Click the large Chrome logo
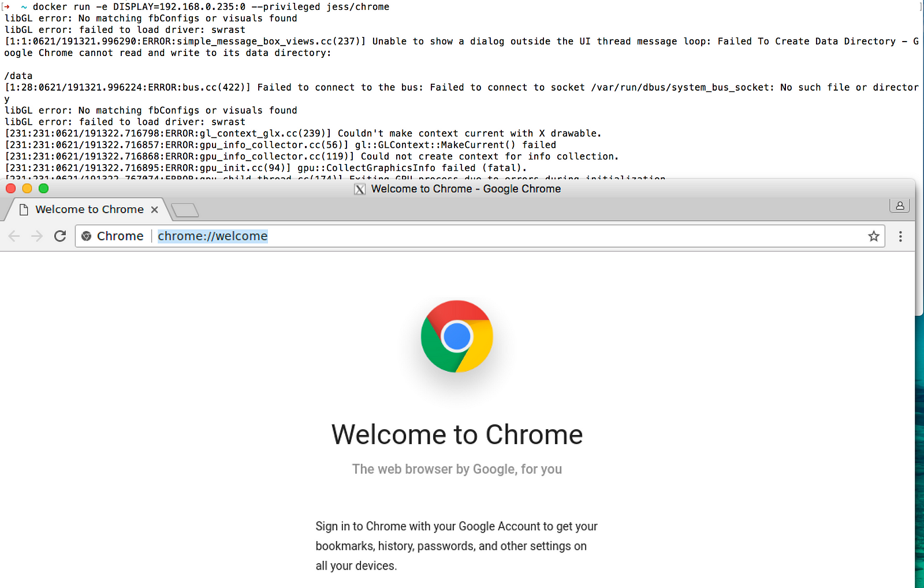The width and height of the screenshot is (924, 588). (x=457, y=336)
